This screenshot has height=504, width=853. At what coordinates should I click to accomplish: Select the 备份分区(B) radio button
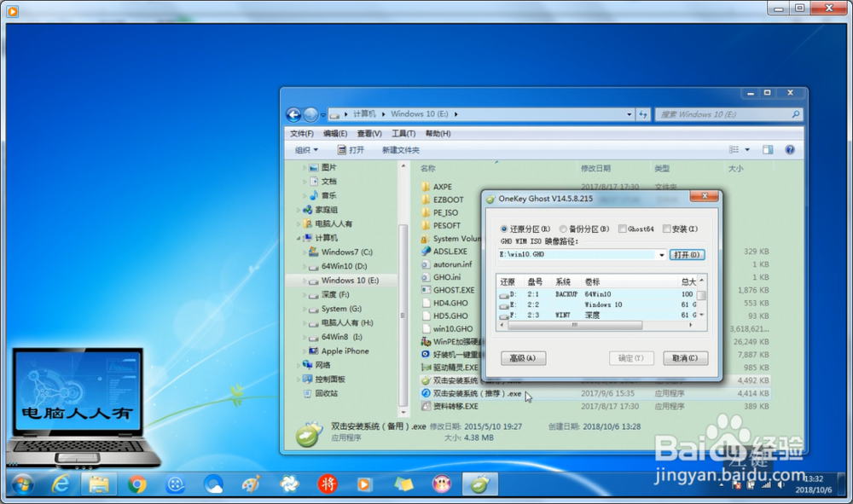click(x=563, y=229)
